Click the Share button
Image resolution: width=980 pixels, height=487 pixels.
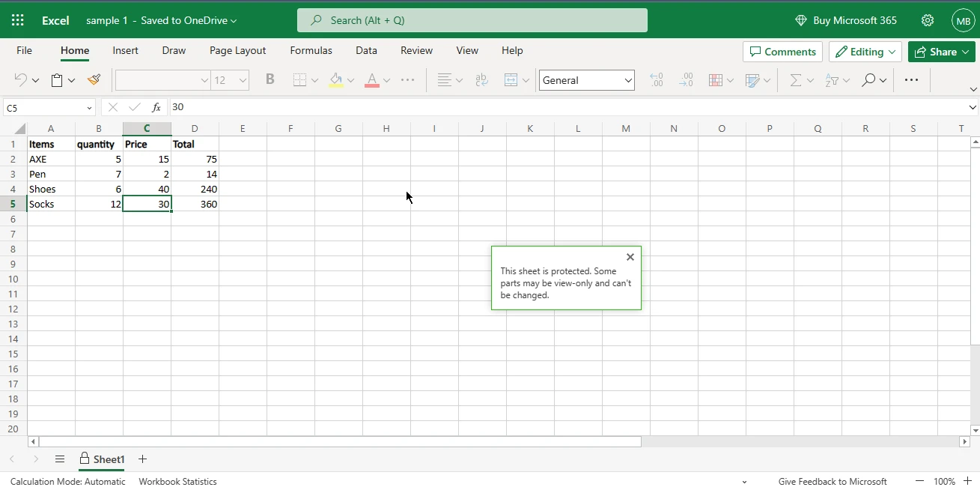(x=941, y=52)
